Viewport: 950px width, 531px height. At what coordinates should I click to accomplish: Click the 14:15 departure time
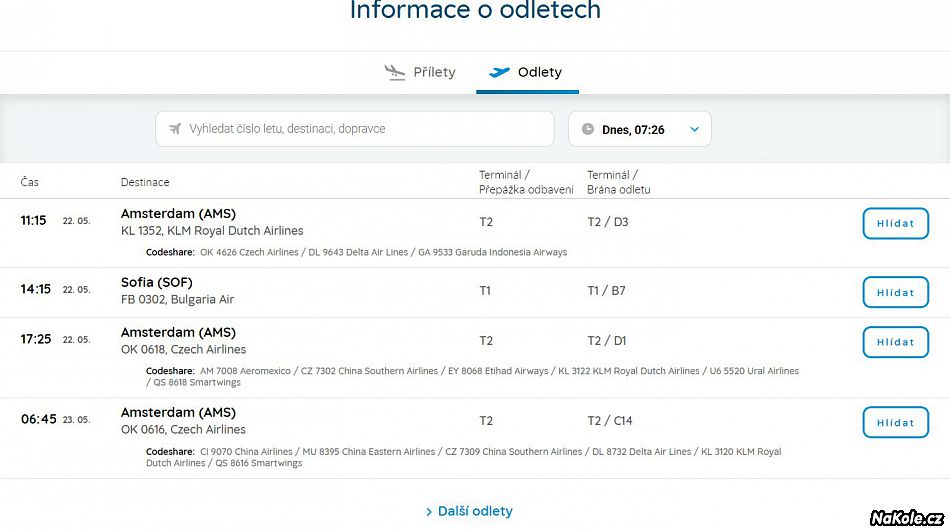(x=36, y=289)
